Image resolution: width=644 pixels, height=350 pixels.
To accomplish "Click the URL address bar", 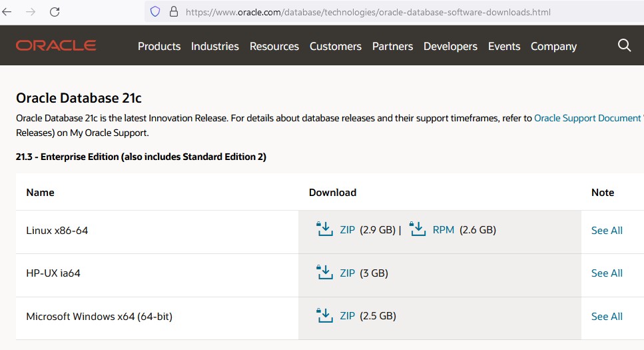I will tap(394, 12).
